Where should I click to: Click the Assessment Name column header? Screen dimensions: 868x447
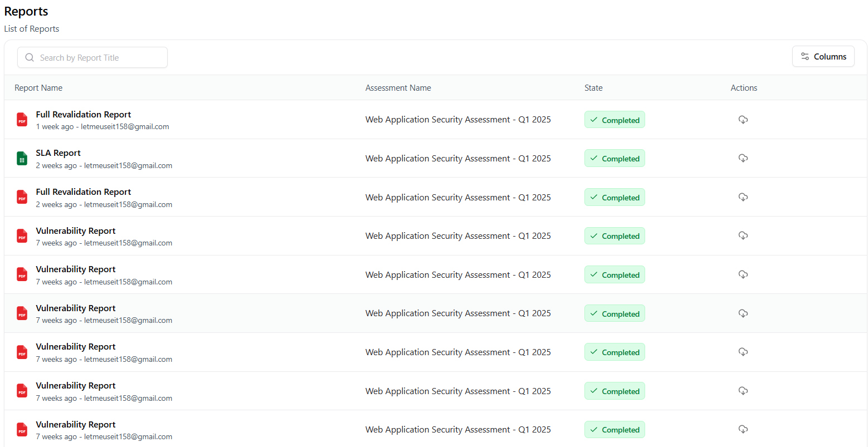pos(398,88)
